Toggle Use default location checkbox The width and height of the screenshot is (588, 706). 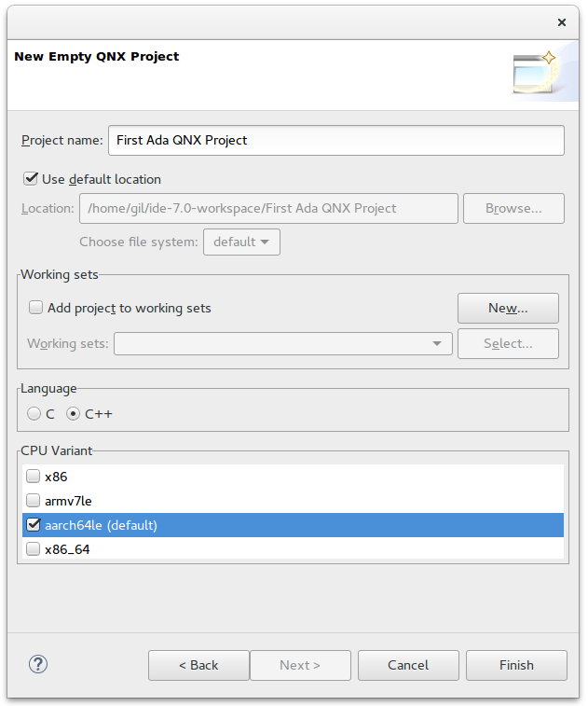coord(31,179)
